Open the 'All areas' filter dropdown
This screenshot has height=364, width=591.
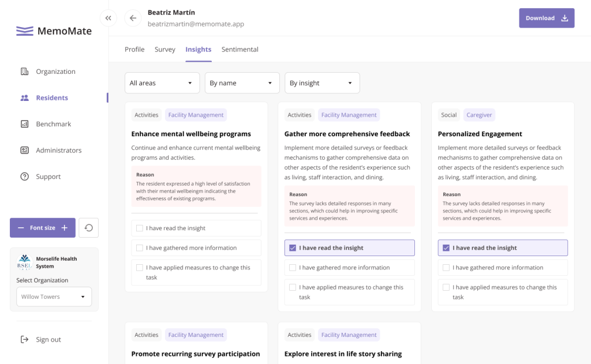(x=162, y=83)
